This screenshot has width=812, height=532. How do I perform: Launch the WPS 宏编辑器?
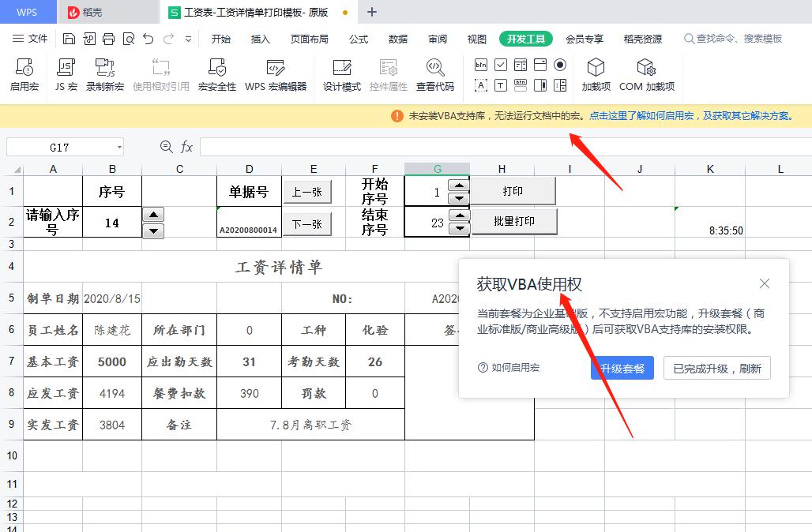[276, 74]
